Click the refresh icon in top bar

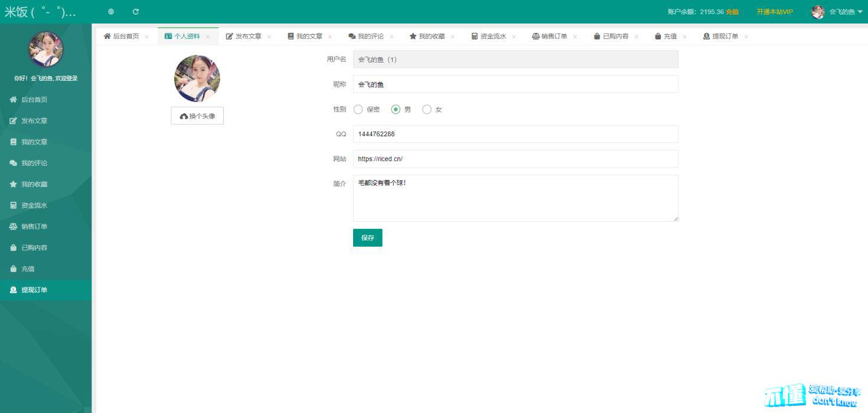point(136,12)
